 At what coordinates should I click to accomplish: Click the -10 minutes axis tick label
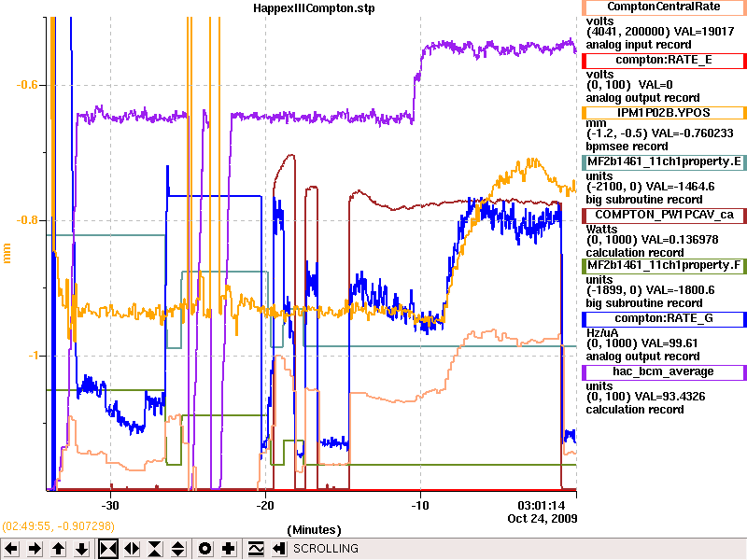pyautogui.click(x=419, y=505)
